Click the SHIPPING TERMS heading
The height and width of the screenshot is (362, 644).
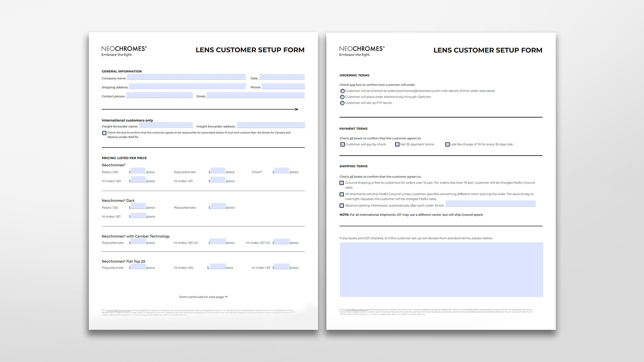click(x=354, y=166)
